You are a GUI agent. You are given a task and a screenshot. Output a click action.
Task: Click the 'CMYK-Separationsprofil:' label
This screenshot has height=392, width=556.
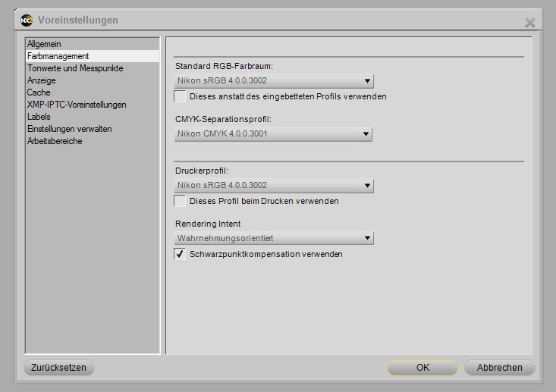click(x=224, y=120)
